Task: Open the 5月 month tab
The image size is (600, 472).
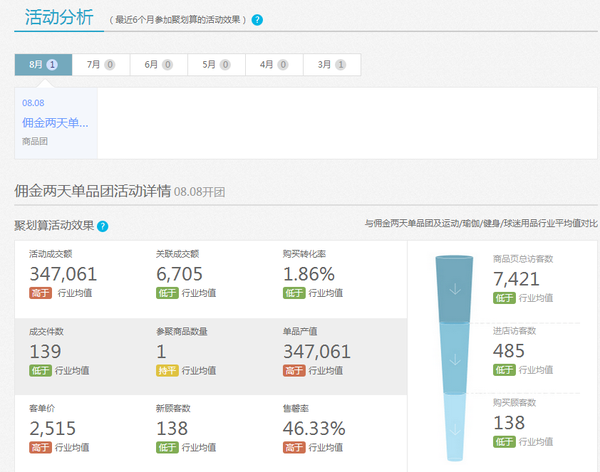Action: pos(215,64)
